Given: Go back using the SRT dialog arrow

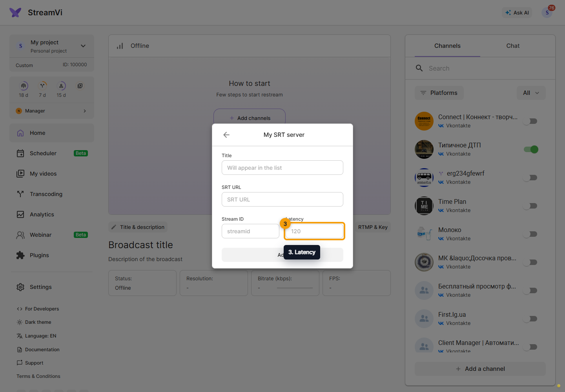Looking at the screenshot, I should coord(226,135).
